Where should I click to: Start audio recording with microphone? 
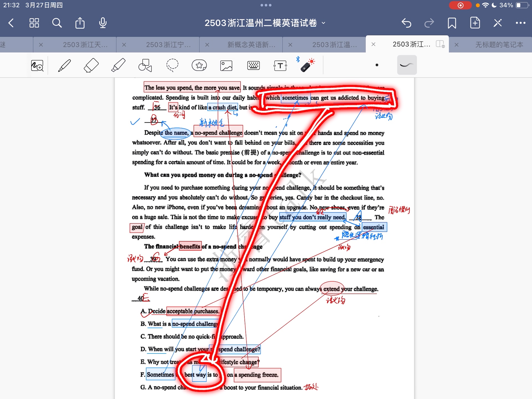(x=103, y=23)
